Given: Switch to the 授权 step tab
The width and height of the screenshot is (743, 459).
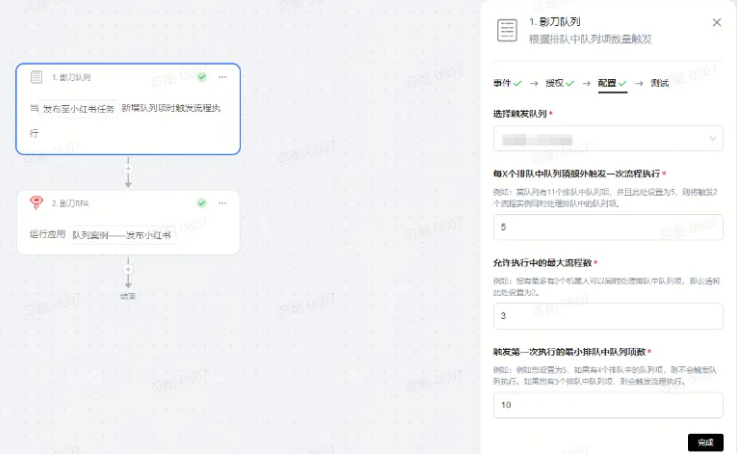Looking at the screenshot, I should click(x=560, y=83).
